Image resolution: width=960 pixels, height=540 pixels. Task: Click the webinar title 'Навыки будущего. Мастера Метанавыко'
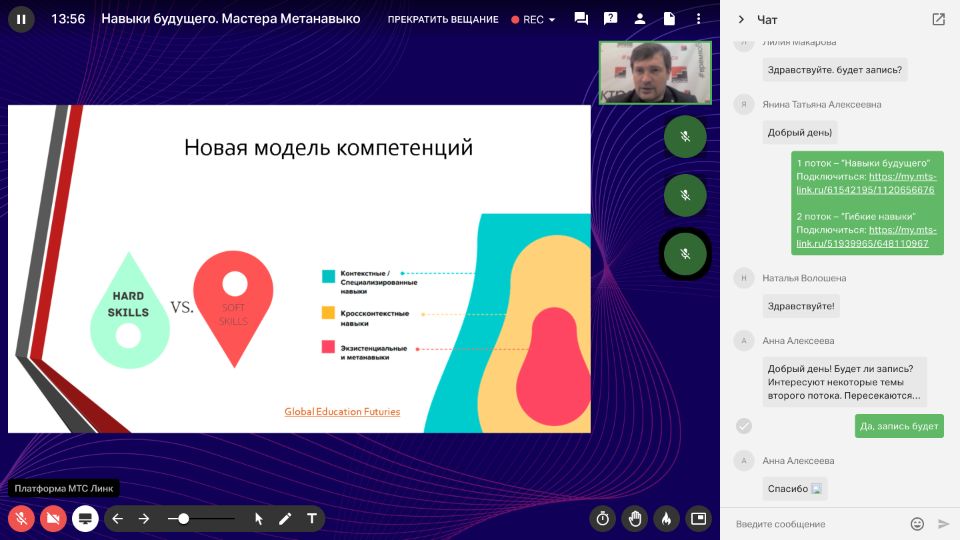(230, 19)
